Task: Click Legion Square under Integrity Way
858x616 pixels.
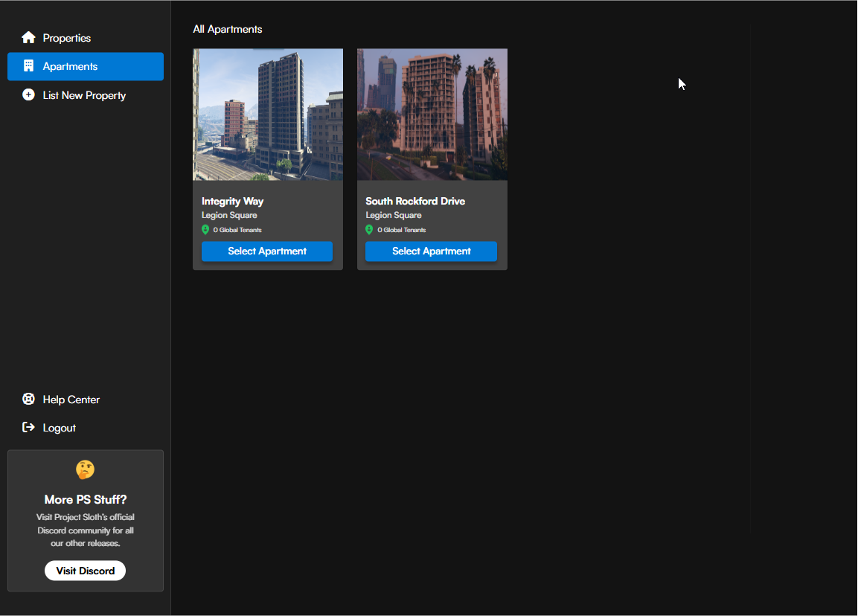Action: click(x=229, y=216)
